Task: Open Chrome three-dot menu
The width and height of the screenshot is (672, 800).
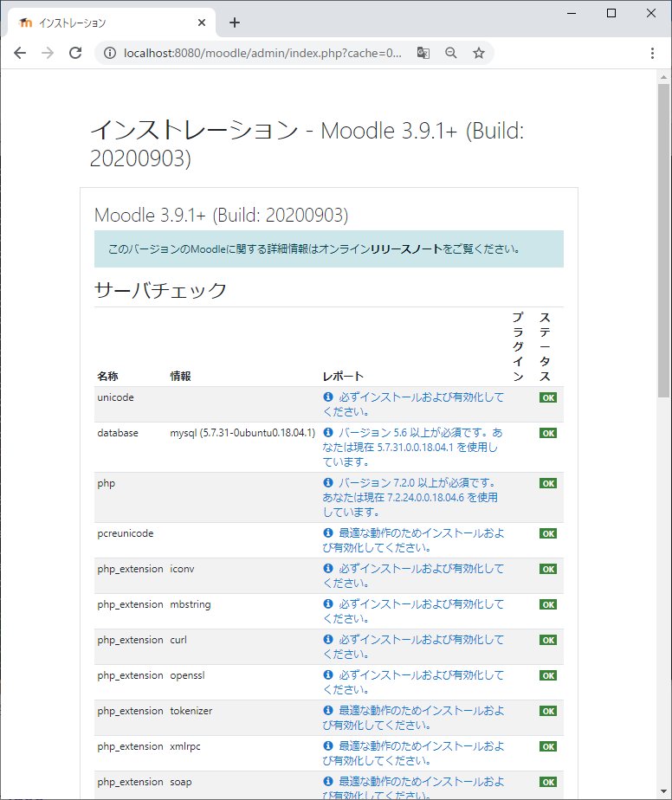Action: (x=652, y=53)
